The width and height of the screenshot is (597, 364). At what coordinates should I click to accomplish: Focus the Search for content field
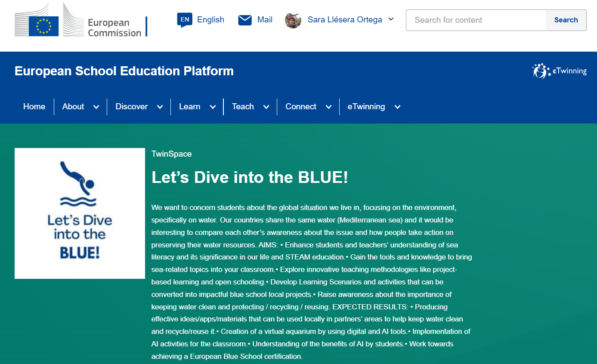click(x=476, y=20)
